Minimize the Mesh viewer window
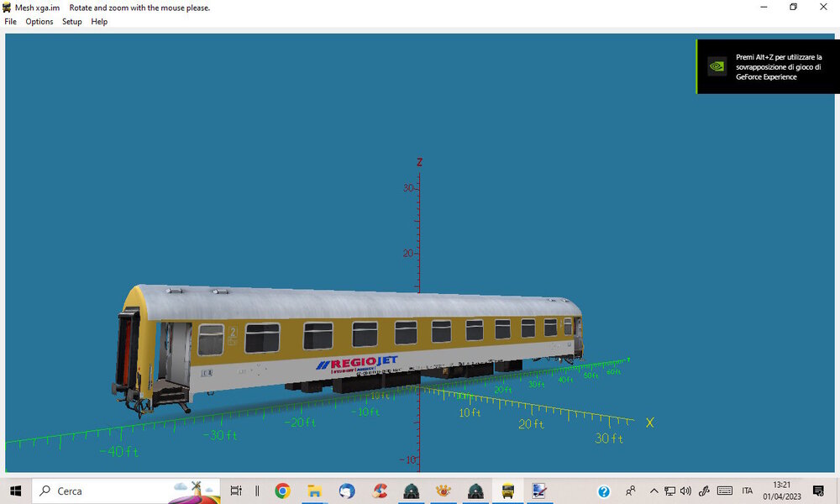 pos(764,7)
